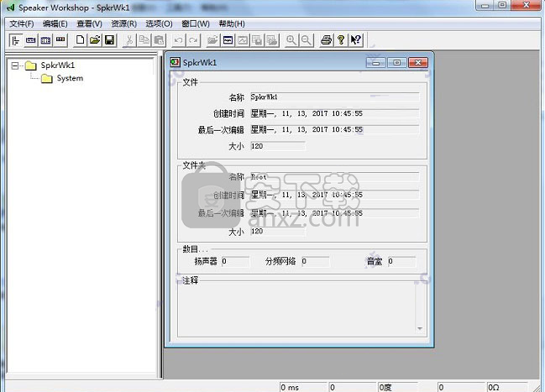Maximize the Speaker Workshop main window
Image resolution: width=545 pixels, height=392 pixels.
click(x=502, y=5)
